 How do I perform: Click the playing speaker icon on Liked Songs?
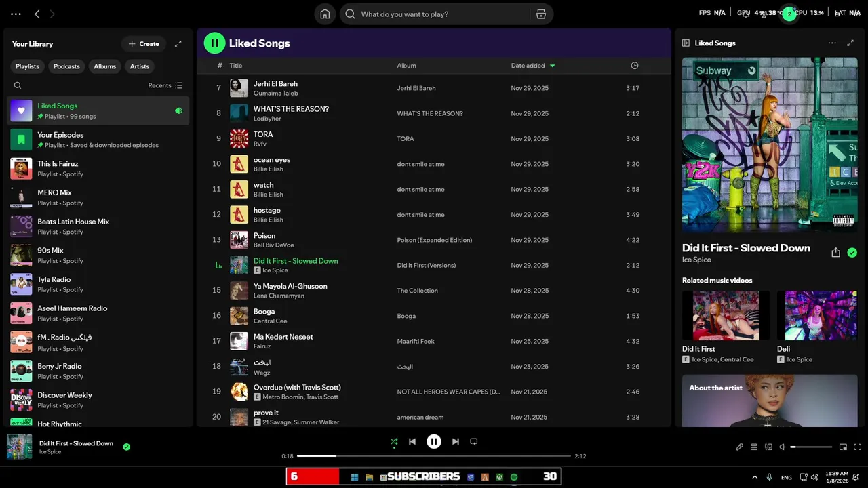click(178, 110)
